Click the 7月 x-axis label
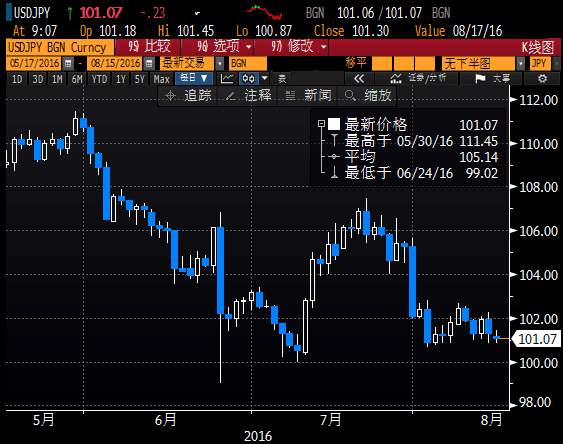 point(331,420)
